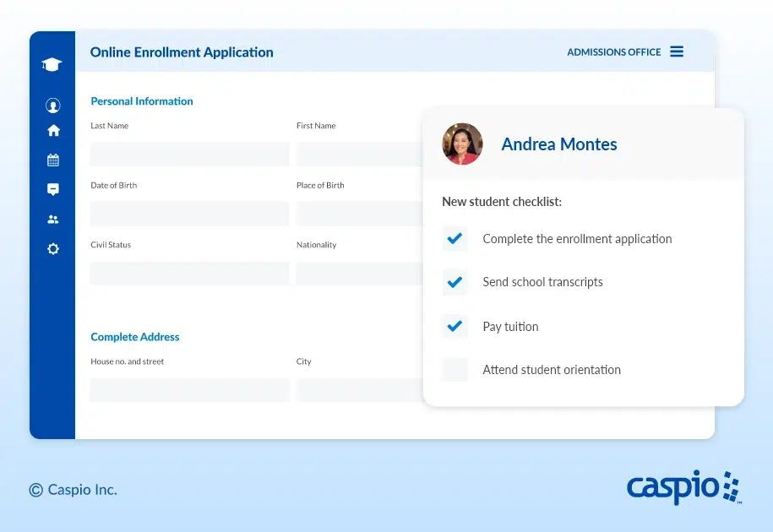
Task: Open the messages chat sidebar icon
Action: tap(53, 189)
